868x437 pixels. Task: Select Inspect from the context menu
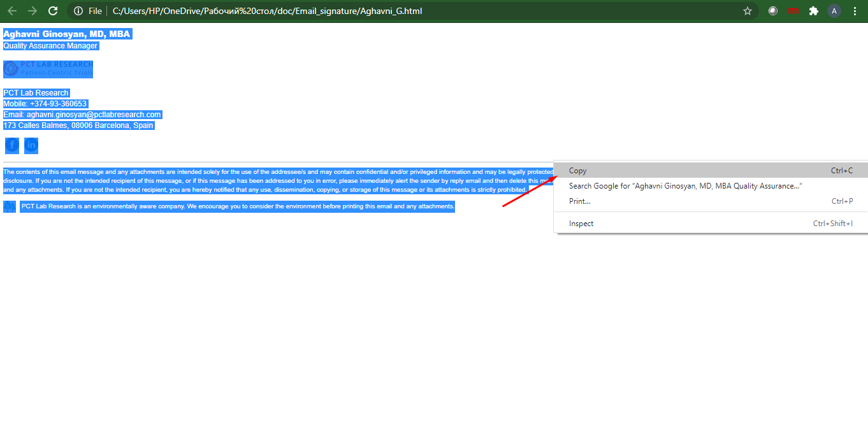click(x=711, y=224)
